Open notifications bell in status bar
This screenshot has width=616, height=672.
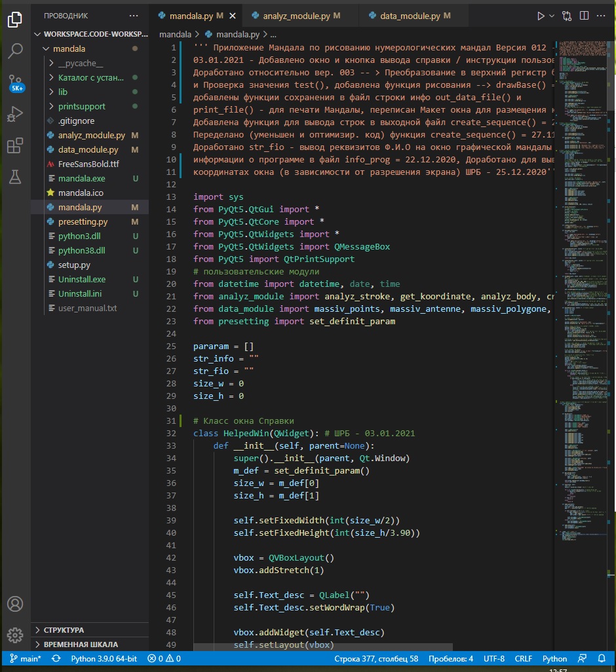click(602, 658)
